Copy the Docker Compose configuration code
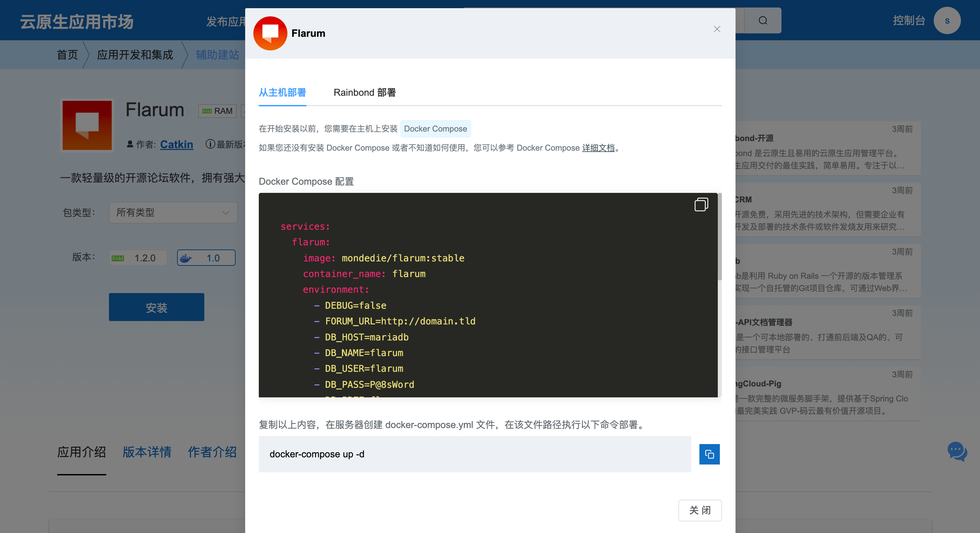This screenshot has height=533, width=980. click(x=701, y=204)
